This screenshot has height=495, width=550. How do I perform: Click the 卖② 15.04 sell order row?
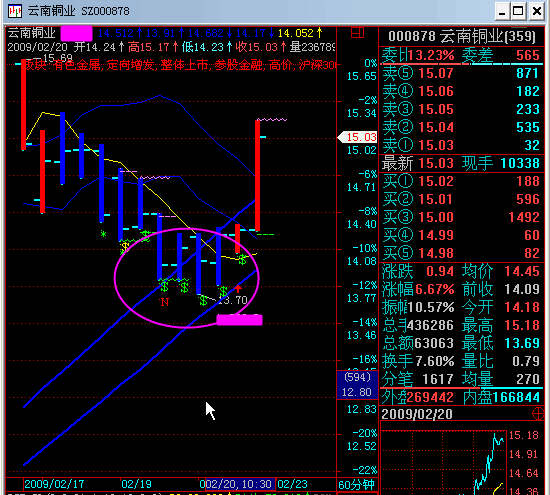461,127
